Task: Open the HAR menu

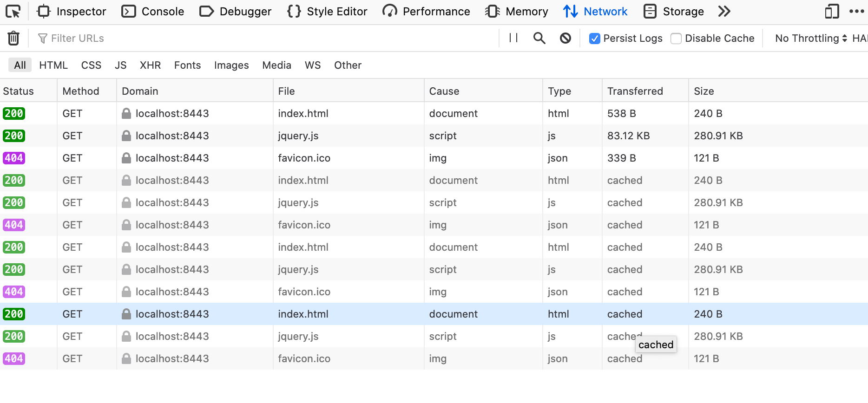Action: pos(860,38)
